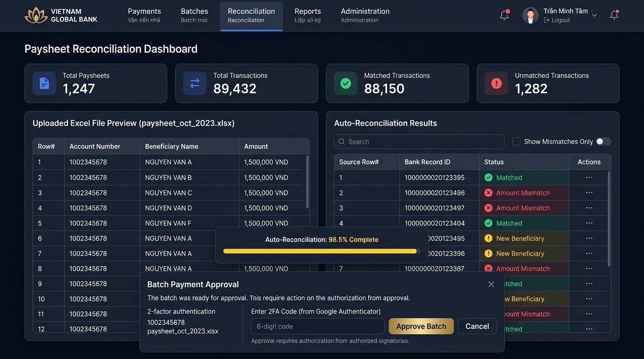
Task: Click the Total Paysheets document icon
Action: tap(44, 83)
